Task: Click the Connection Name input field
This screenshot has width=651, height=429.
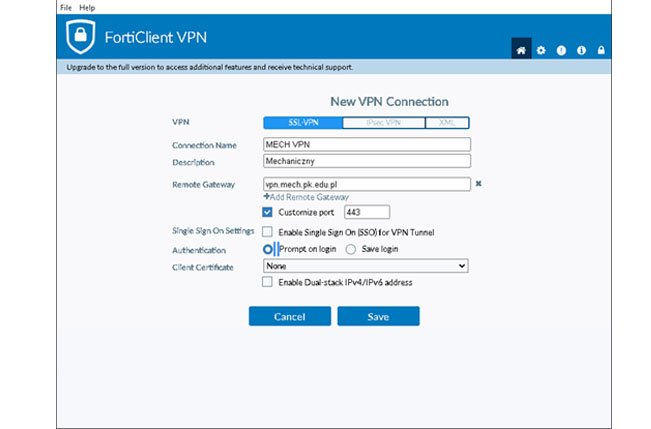Action: [365, 145]
